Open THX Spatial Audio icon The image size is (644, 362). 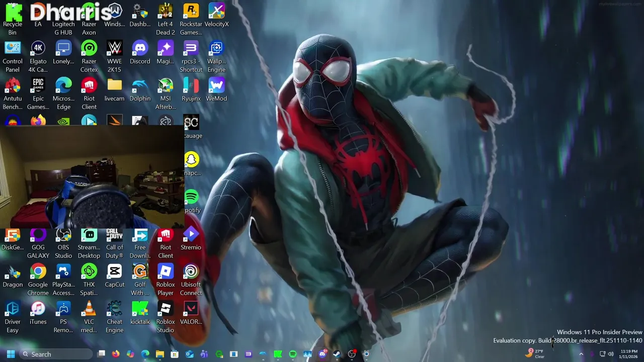[x=89, y=280]
